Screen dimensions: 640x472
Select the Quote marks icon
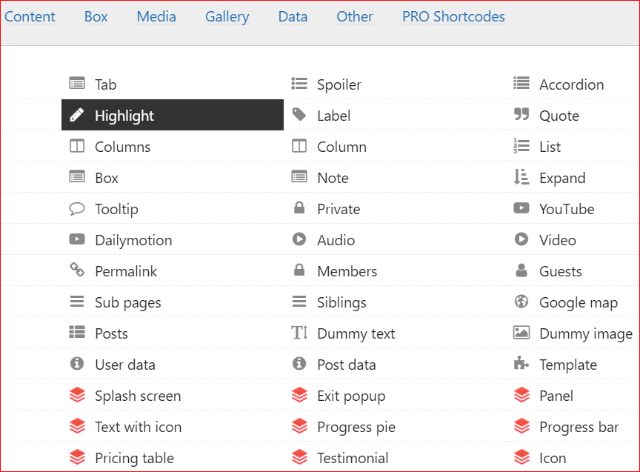coord(521,114)
